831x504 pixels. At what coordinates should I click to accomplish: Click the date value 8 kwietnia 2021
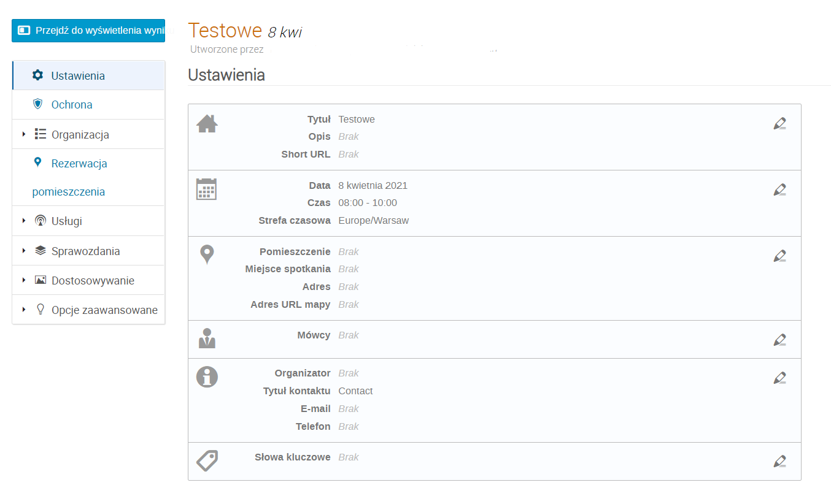[373, 185]
